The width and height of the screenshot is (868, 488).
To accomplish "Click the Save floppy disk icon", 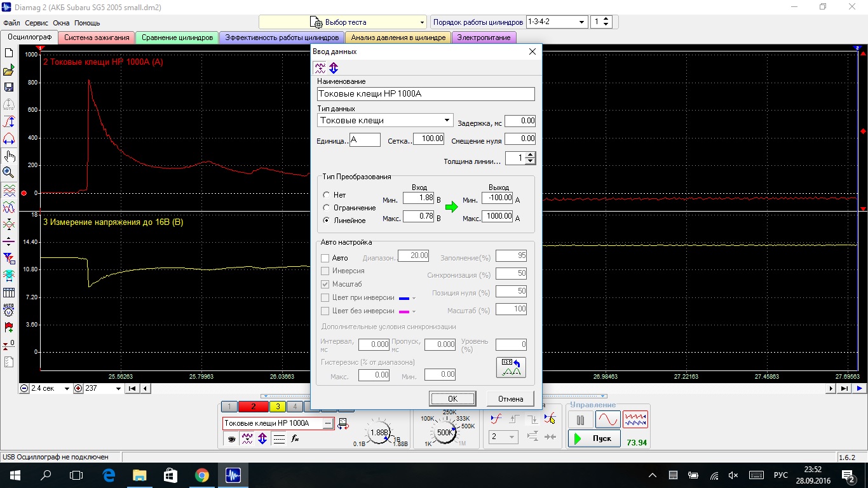I will (x=9, y=87).
